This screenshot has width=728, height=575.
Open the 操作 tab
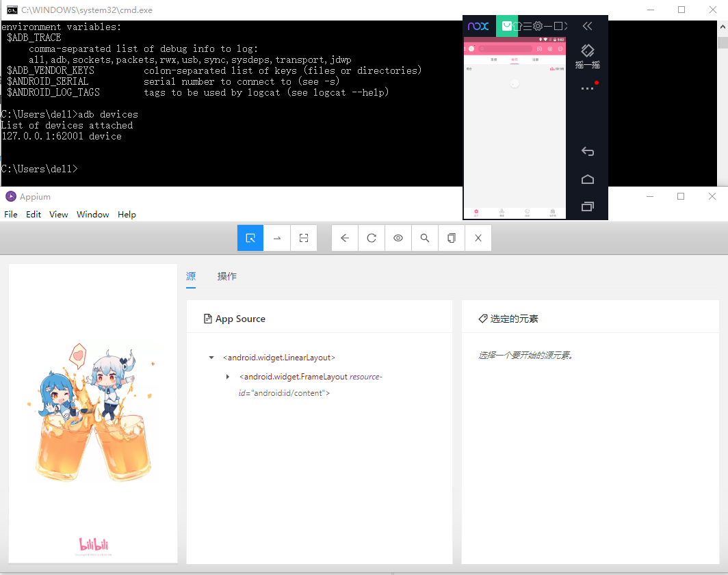coord(227,276)
